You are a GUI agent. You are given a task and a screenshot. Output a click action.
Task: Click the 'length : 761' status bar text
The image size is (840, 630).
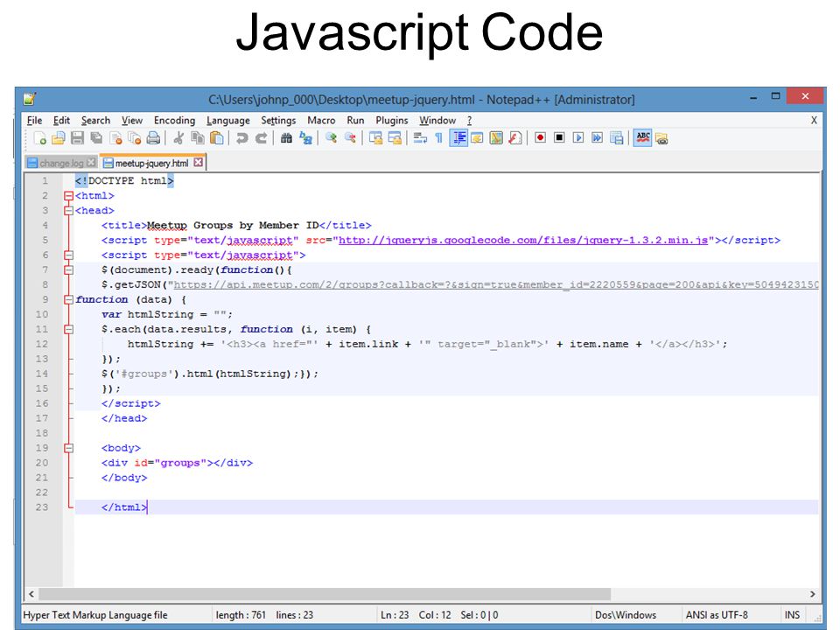(x=241, y=615)
